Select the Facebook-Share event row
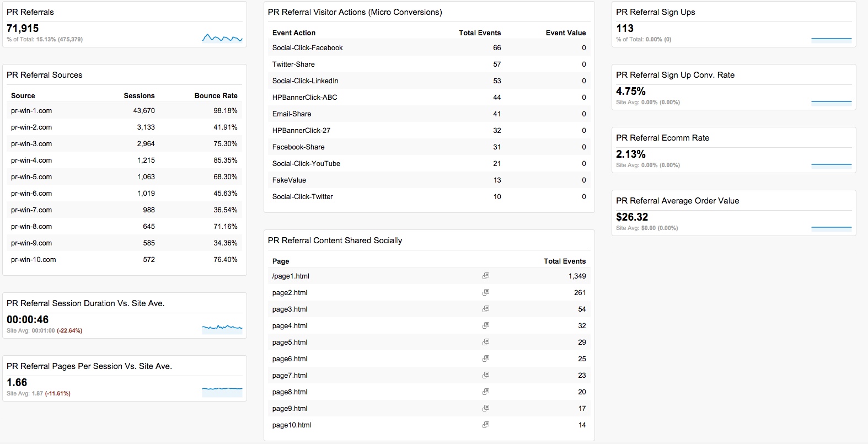868x444 pixels. coord(429,147)
